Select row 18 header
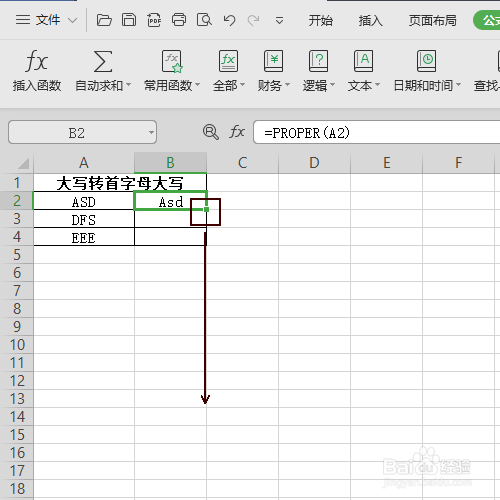The width and height of the screenshot is (500, 500). [17, 489]
